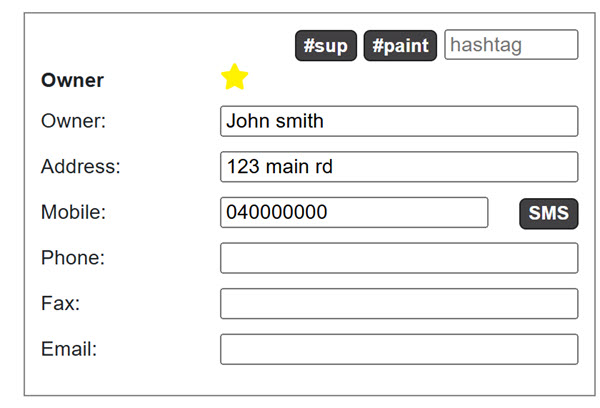Click the bold Owner section heading
The height and width of the screenshot is (408, 600).
(72, 81)
